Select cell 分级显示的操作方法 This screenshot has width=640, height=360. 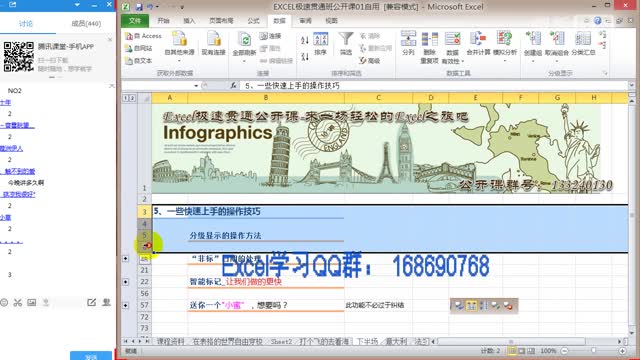(x=266, y=236)
